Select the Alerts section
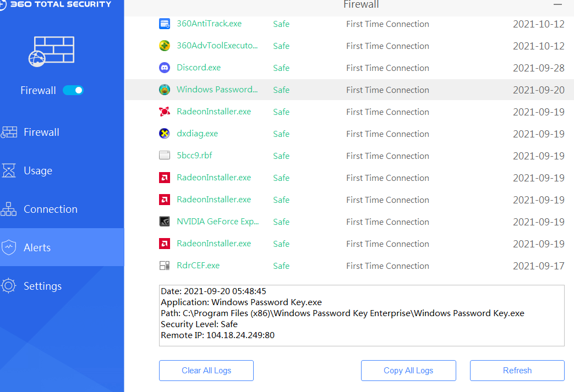574x392 pixels. [x=62, y=247]
